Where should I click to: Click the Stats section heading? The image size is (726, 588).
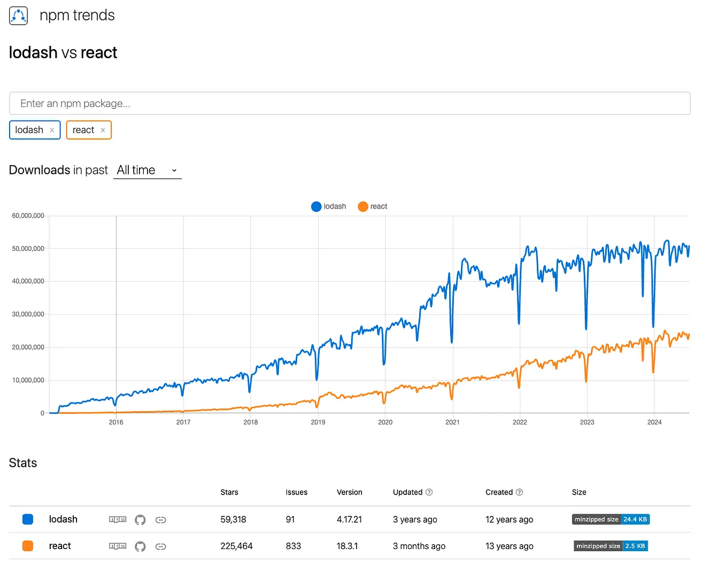coord(23,463)
